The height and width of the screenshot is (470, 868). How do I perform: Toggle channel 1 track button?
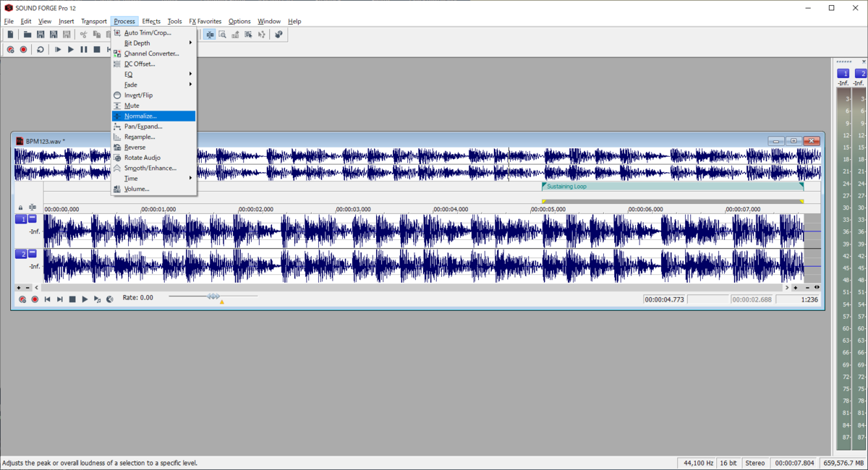coord(21,218)
